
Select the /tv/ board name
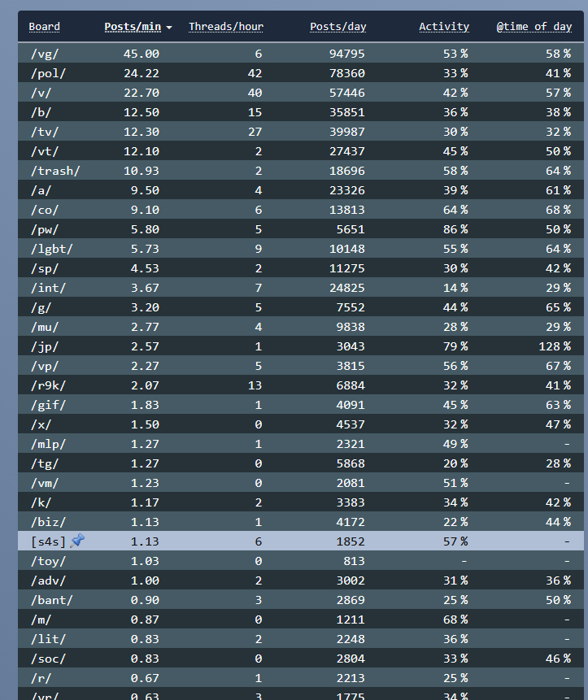point(45,132)
